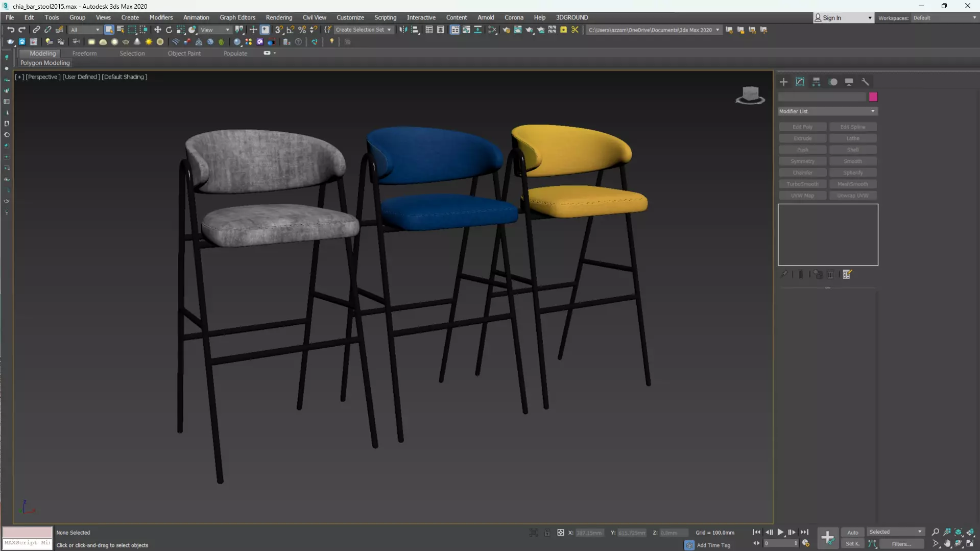Switch to the Freeform ribbon tab
980x551 pixels.
[84, 53]
